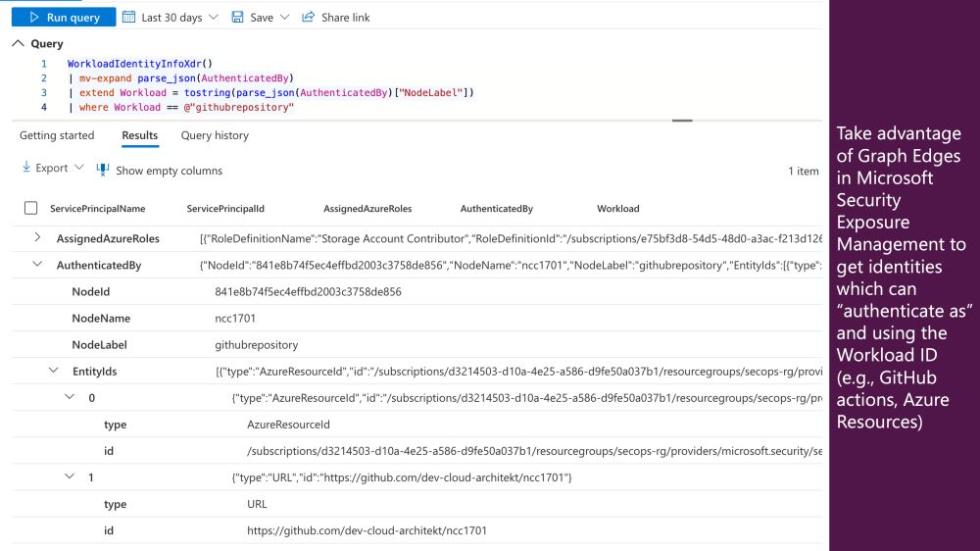The image size is (980, 551).
Task: Open the Save options chevron
Action: pos(285,18)
